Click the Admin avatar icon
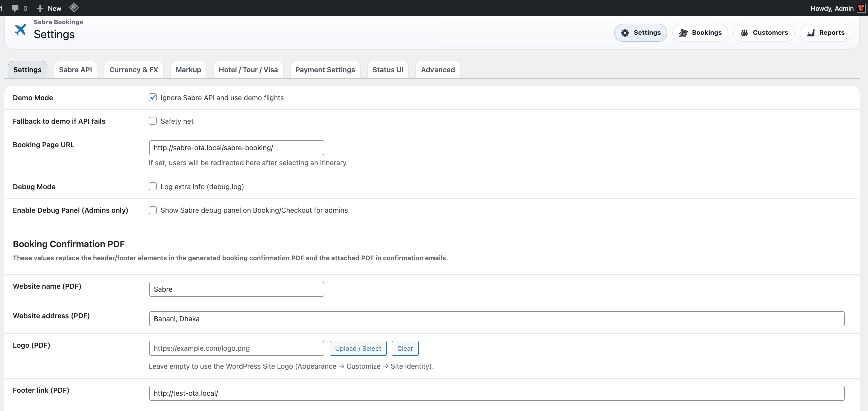This screenshot has height=411, width=868. 861,8
